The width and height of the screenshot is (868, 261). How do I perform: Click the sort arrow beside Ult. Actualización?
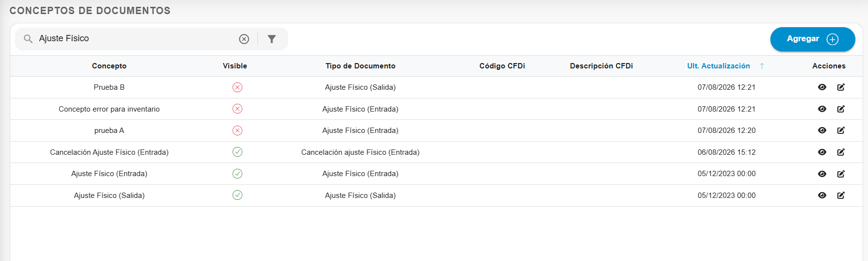(x=762, y=66)
